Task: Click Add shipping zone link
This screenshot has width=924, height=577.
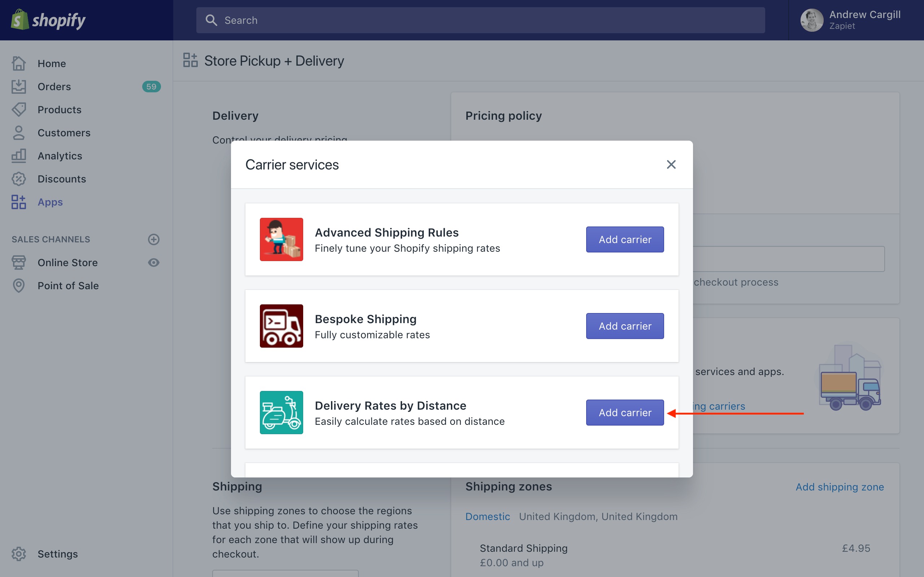Action: point(839,487)
